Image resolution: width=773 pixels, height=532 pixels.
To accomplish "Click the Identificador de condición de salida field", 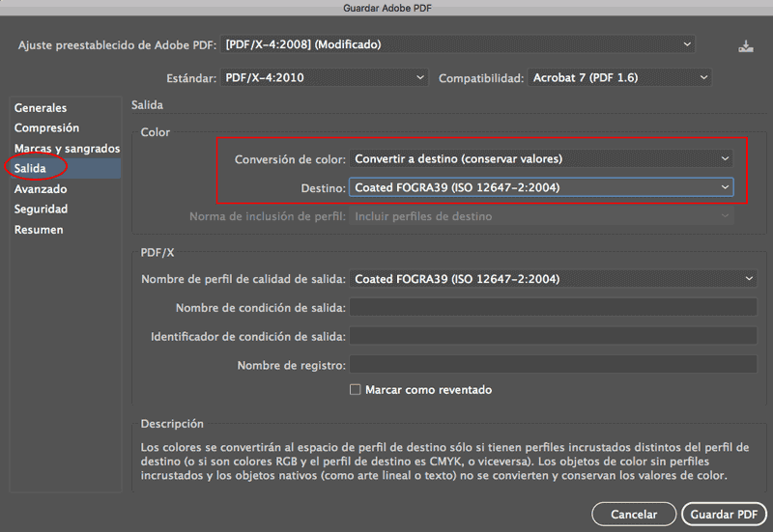I will 553,336.
